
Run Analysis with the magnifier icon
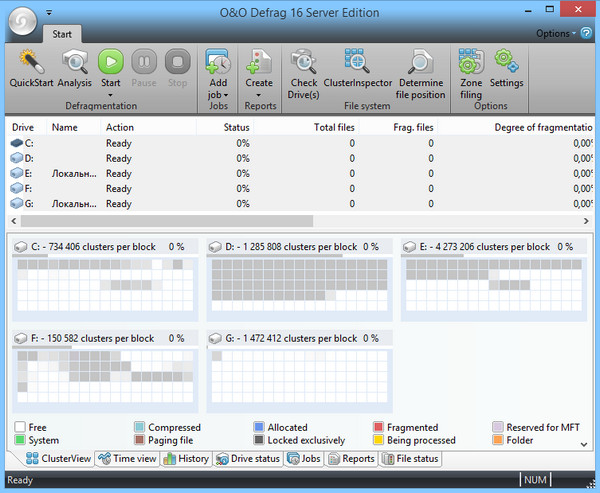[75, 62]
